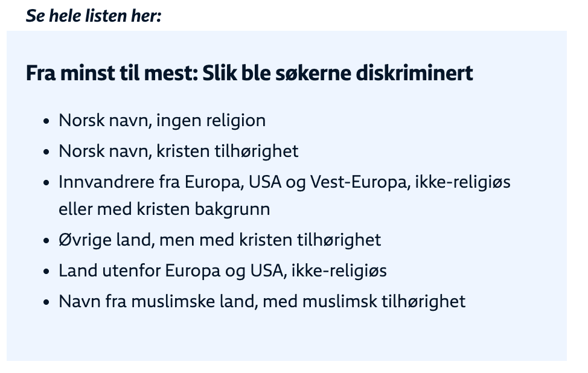
Task: Click the bullet before "Innvandrere fra Europa"
Action: [46, 182]
